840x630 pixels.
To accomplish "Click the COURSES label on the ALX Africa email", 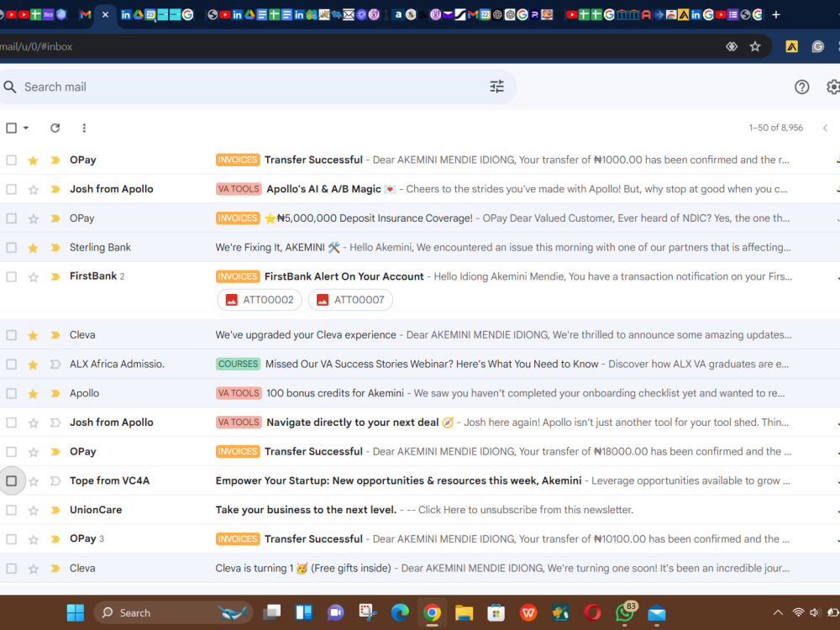I will [238, 365].
